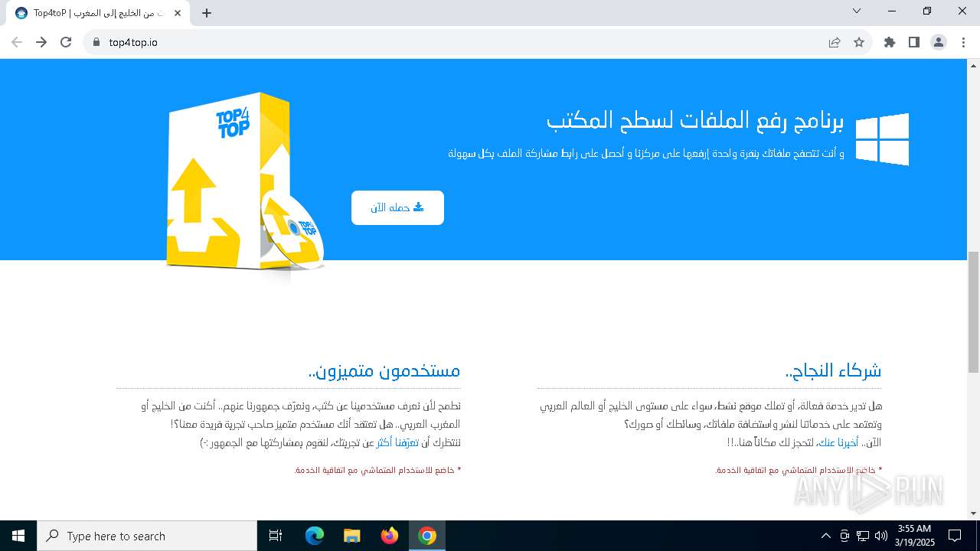The height and width of the screenshot is (551, 980).
Task: Click the download now button (حمله الآن)
Action: coord(397,207)
